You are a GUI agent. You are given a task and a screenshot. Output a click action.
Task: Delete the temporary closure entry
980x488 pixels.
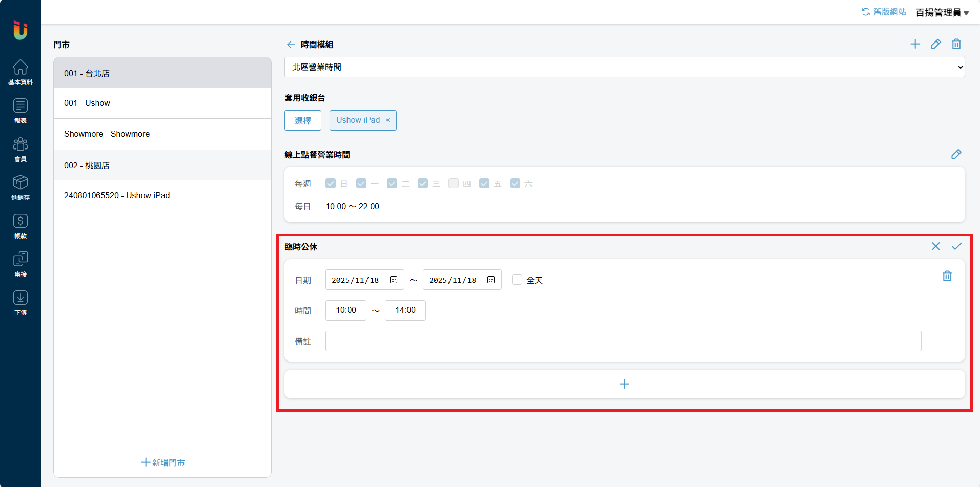pyautogui.click(x=947, y=276)
